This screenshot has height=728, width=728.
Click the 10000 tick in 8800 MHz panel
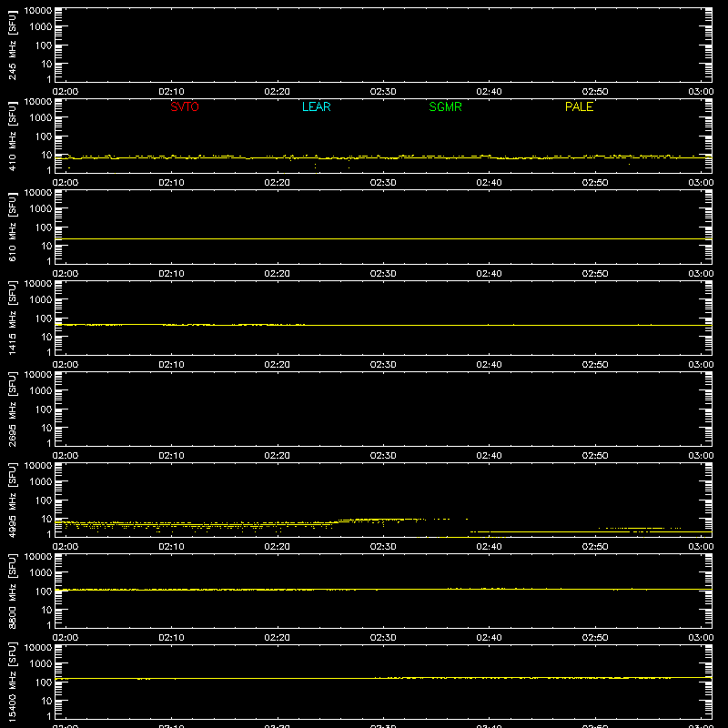pyautogui.click(x=38, y=557)
